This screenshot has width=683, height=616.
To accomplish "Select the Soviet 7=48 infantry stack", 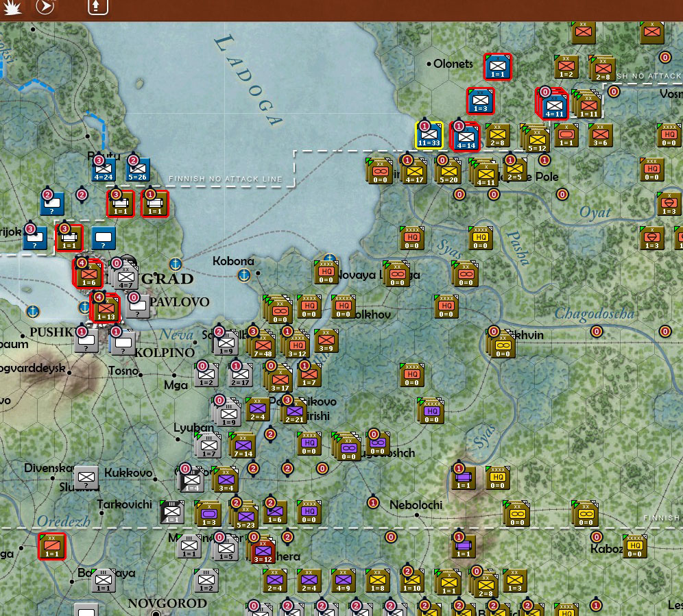I will pos(263,345).
